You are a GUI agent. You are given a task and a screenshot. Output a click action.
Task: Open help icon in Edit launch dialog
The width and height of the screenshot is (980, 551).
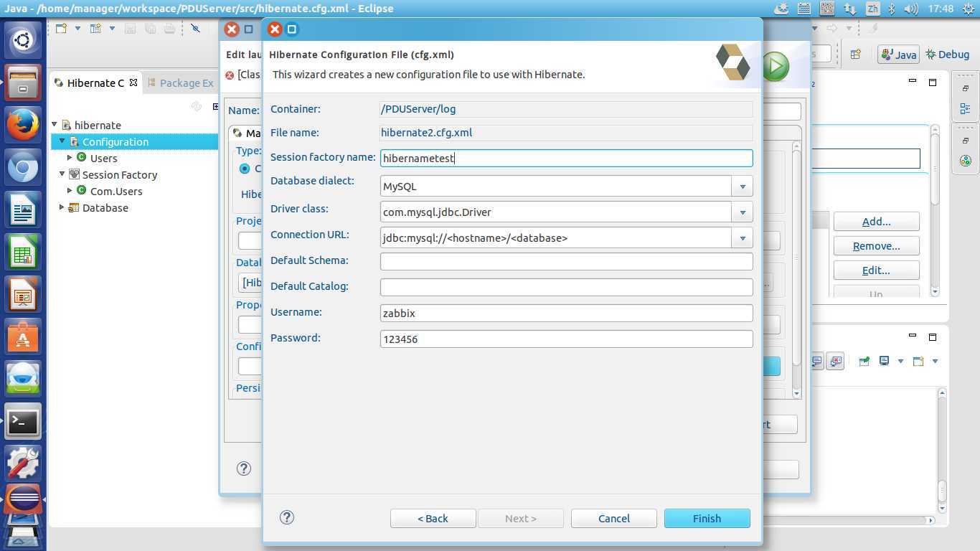click(x=244, y=468)
